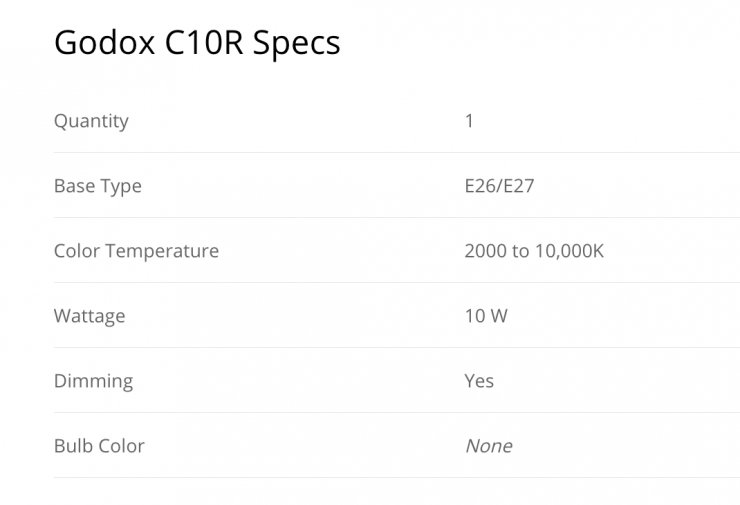Click the Quantity value '1'
This screenshot has width=740, height=505.
469,121
